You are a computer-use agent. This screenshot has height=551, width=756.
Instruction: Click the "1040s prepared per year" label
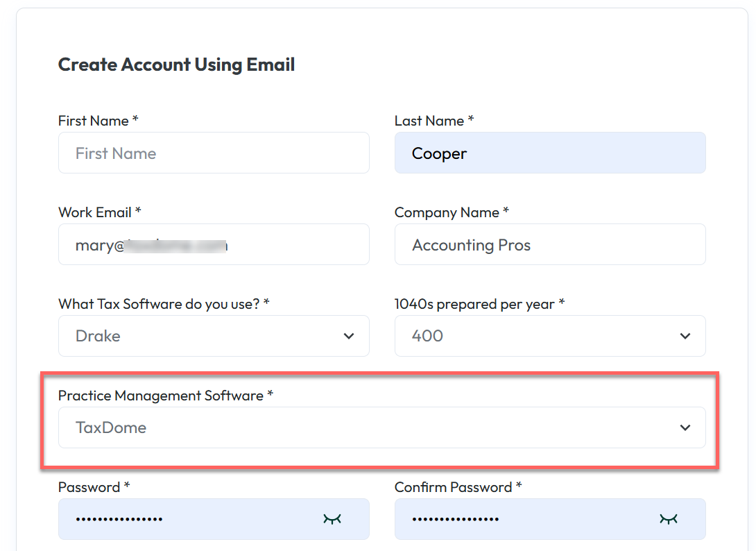tap(479, 304)
